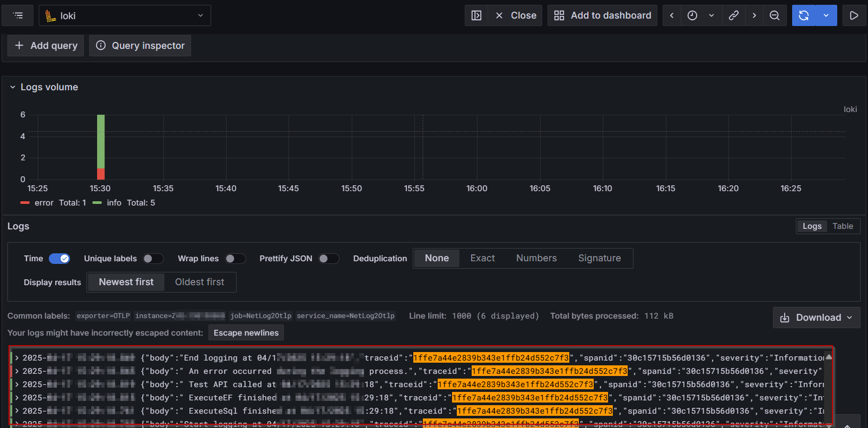
Task: Open the Query inspector
Action: click(x=140, y=46)
